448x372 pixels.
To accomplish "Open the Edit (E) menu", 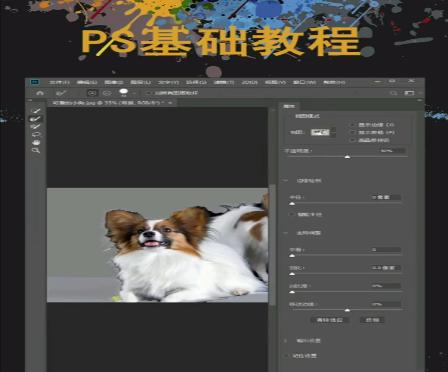I will (87, 82).
